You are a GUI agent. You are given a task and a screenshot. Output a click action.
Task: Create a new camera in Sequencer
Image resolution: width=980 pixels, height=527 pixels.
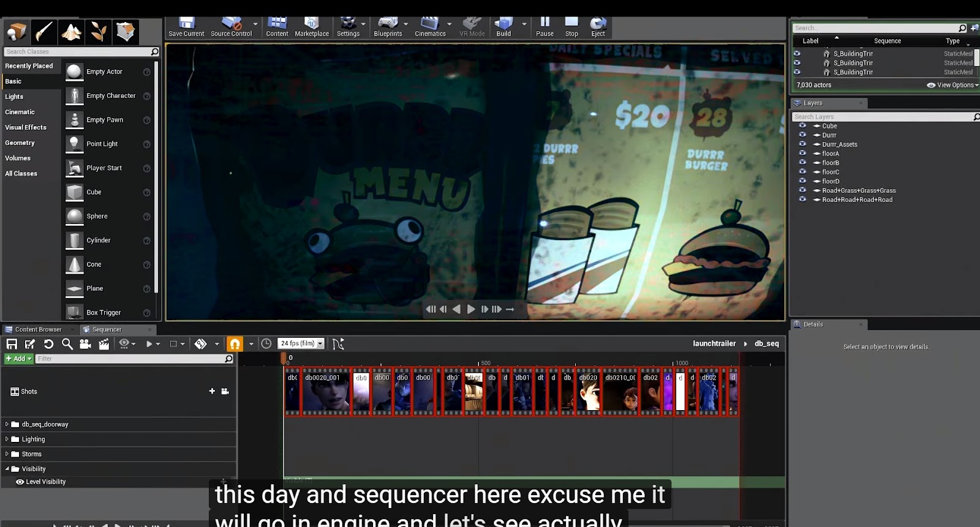tap(85, 344)
